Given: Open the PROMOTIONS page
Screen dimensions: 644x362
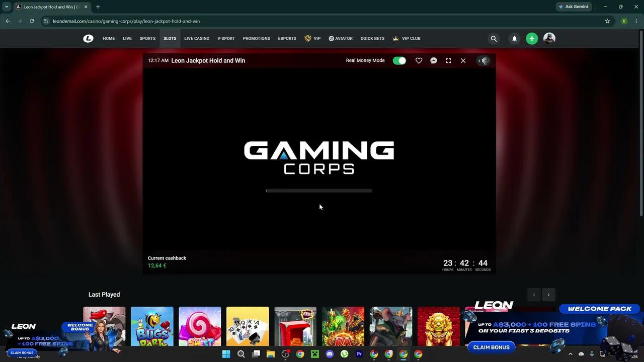Looking at the screenshot, I should (256, 38).
